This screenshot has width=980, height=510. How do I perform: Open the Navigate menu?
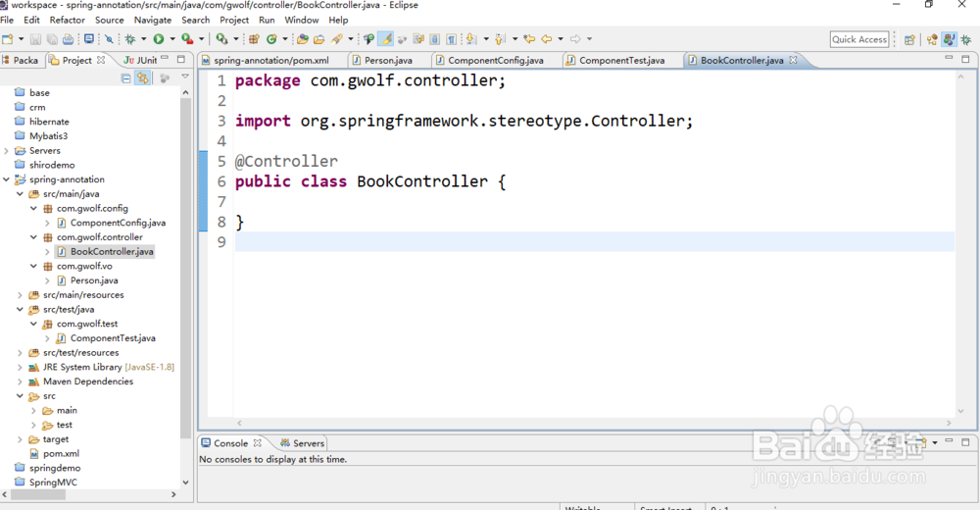point(153,20)
